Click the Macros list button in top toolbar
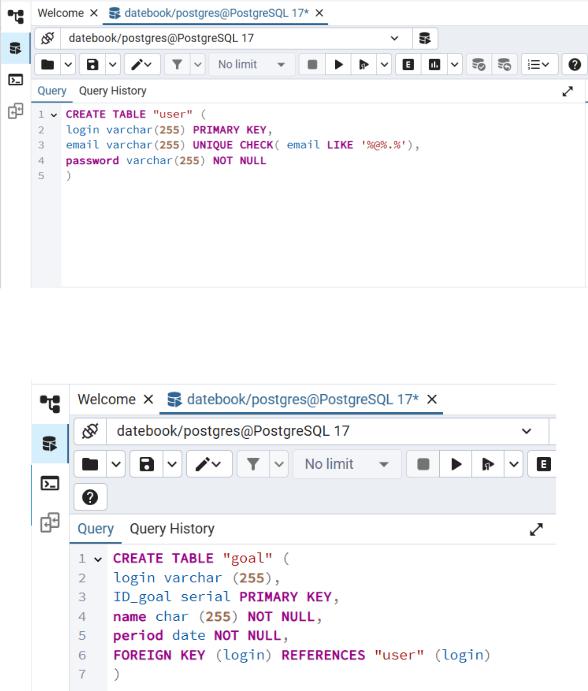 540,65
